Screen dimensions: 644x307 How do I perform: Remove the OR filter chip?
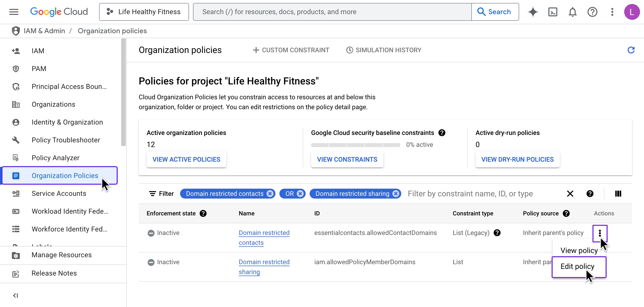300,194
